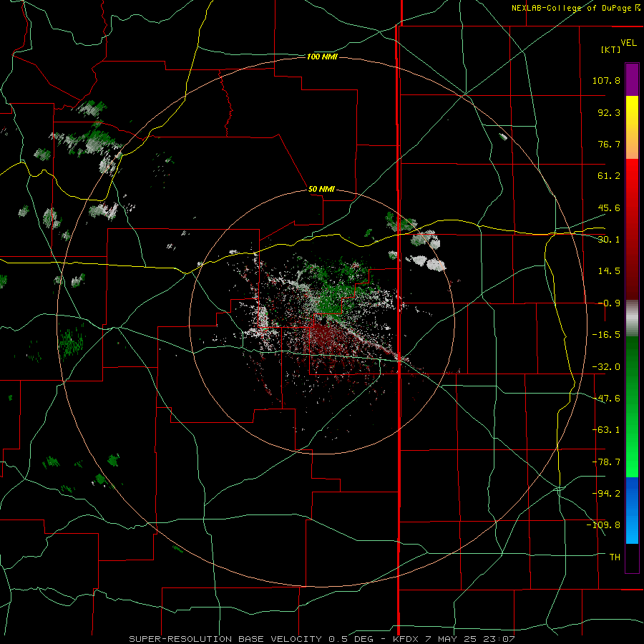Image resolution: width=644 pixels, height=644 pixels.
Task: Click the green segment of velocity color bar
Action: [632, 406]
